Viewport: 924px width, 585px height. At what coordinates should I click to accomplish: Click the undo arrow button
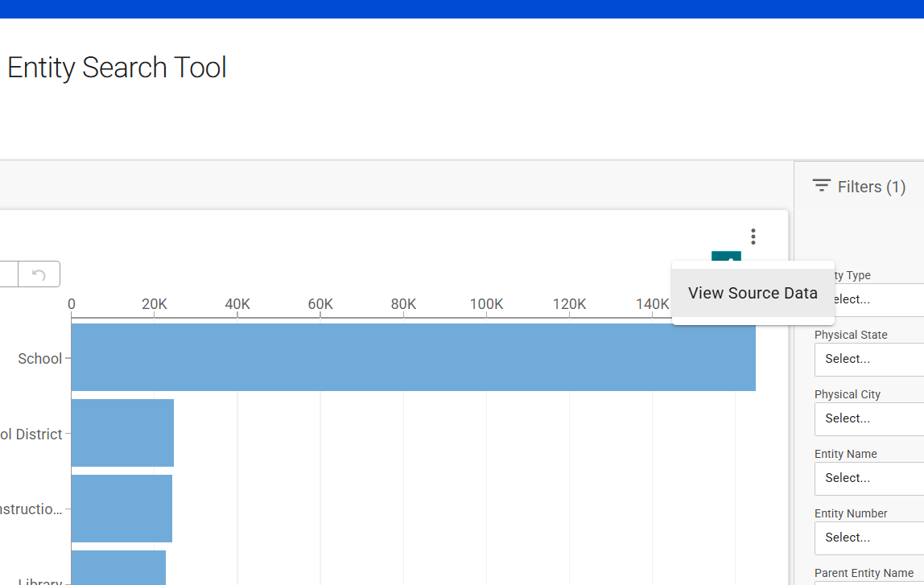tap(39, 274)
